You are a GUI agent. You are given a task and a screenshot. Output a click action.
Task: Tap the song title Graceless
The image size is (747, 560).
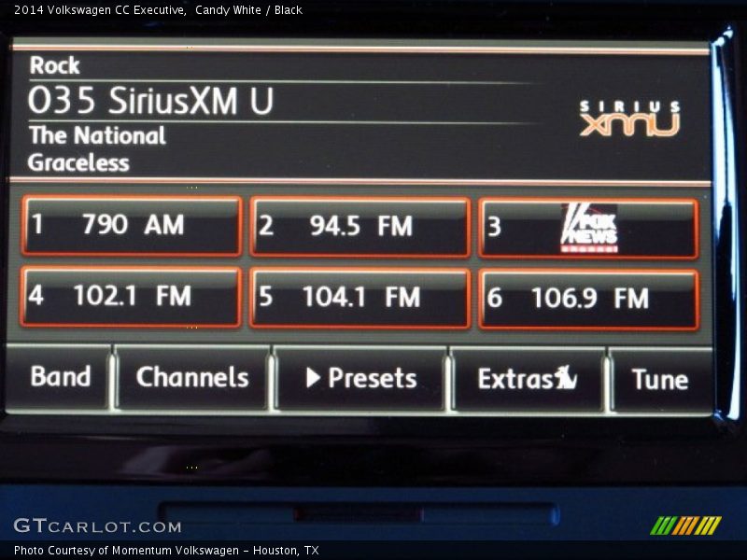pyautogui.click(x=78, y=162)
